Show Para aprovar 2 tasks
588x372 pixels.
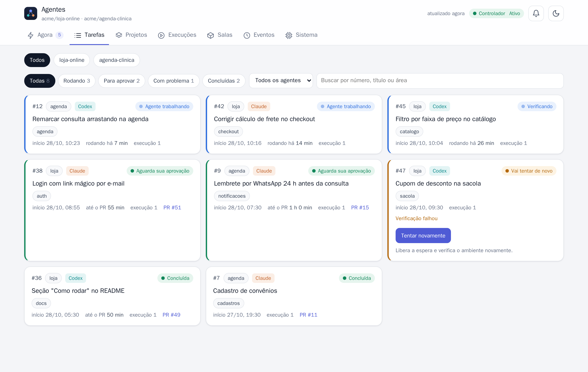point(122,81)
